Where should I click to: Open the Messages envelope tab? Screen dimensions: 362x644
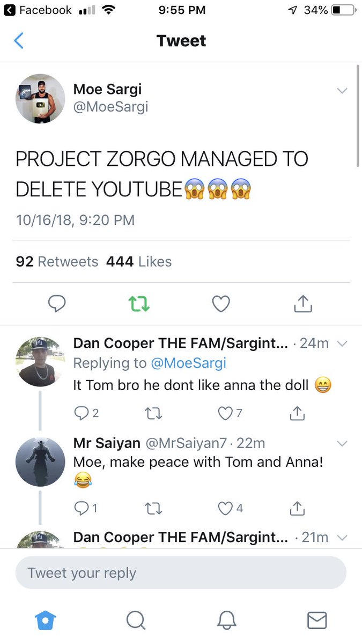(x=317, y=620)
